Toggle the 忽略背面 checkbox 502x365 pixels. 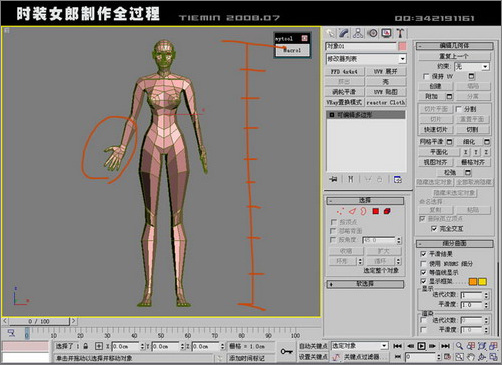[333, 231]
